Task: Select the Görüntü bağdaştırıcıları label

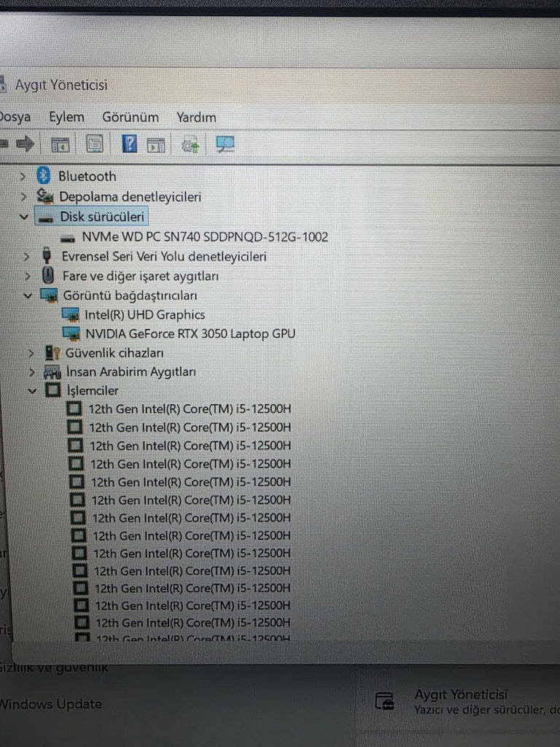Action: pyautogui.click(x=130, y=295)
